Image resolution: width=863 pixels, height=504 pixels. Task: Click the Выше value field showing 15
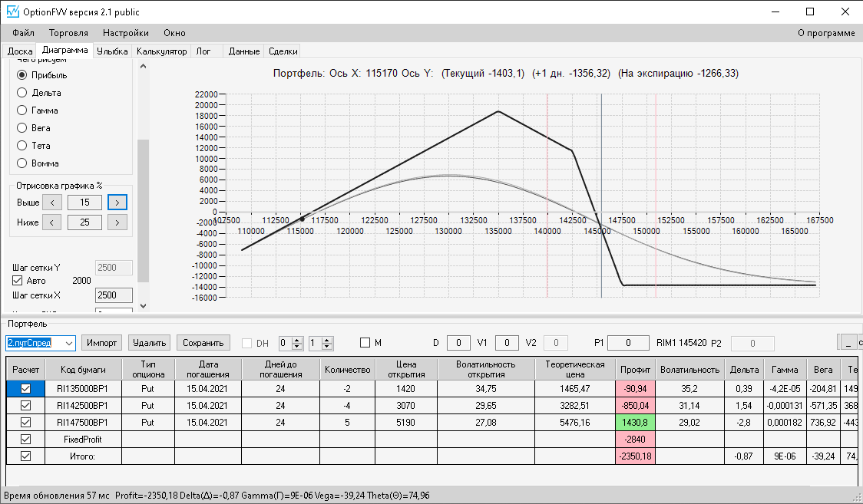point(84,203)
